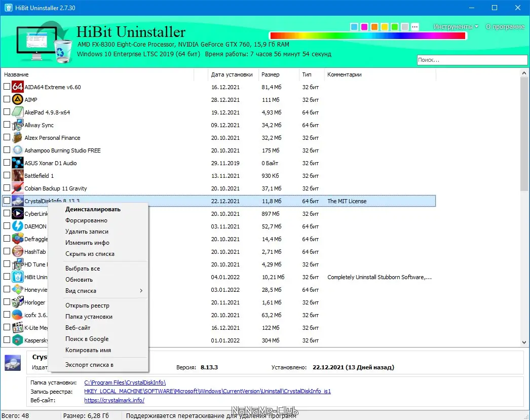Click the Defraggler icon
This screenshot has height=420, width=530.
coord(18,239)
